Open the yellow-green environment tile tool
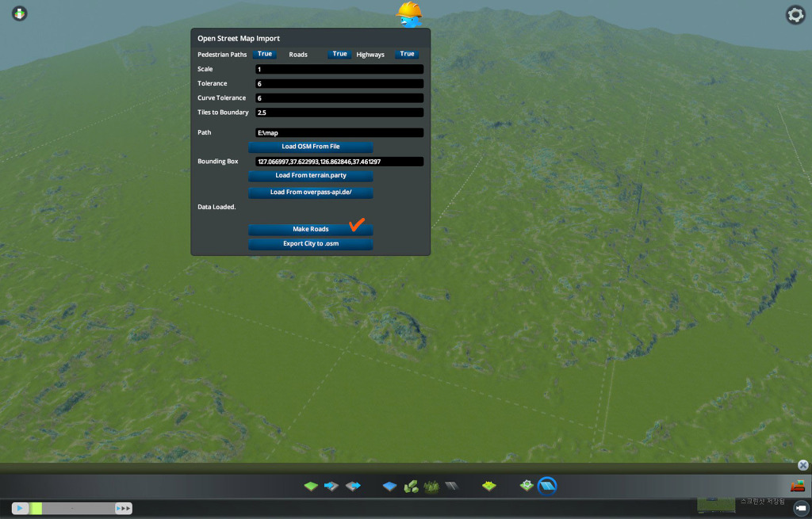Image resolution: width=812 pixels, height=519 pixels. click(x=489, y=486)
